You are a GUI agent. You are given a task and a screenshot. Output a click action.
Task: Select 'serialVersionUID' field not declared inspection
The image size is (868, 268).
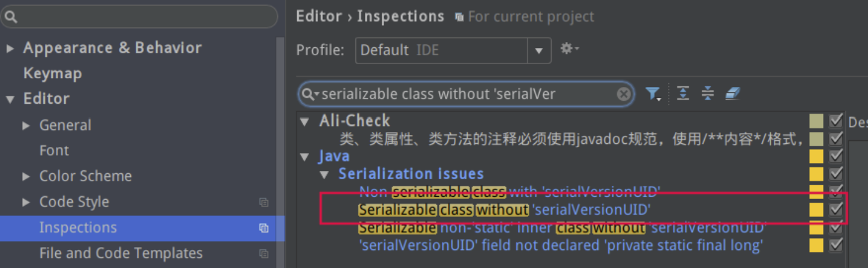[x=561, y=246]
